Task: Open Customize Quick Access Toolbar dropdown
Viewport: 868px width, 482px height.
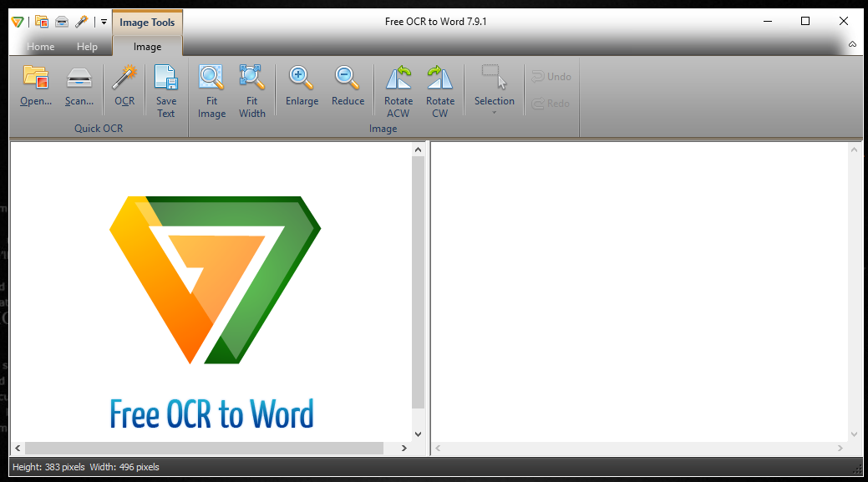Action: (104, 22)
